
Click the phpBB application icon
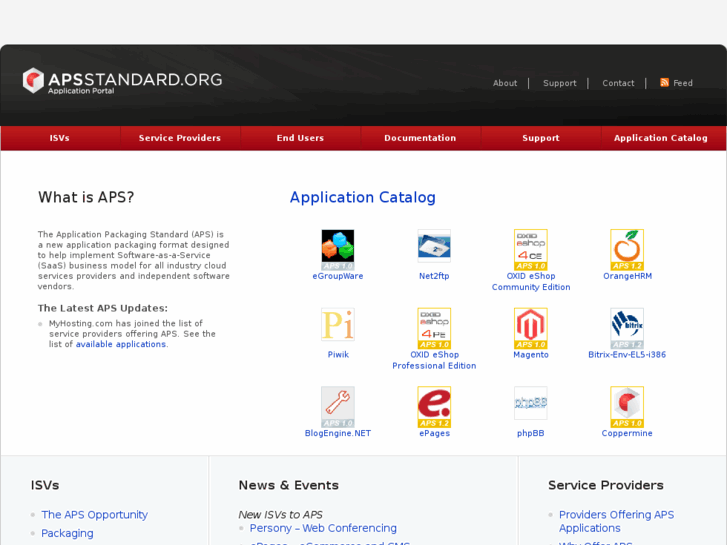tap(530, 403)
